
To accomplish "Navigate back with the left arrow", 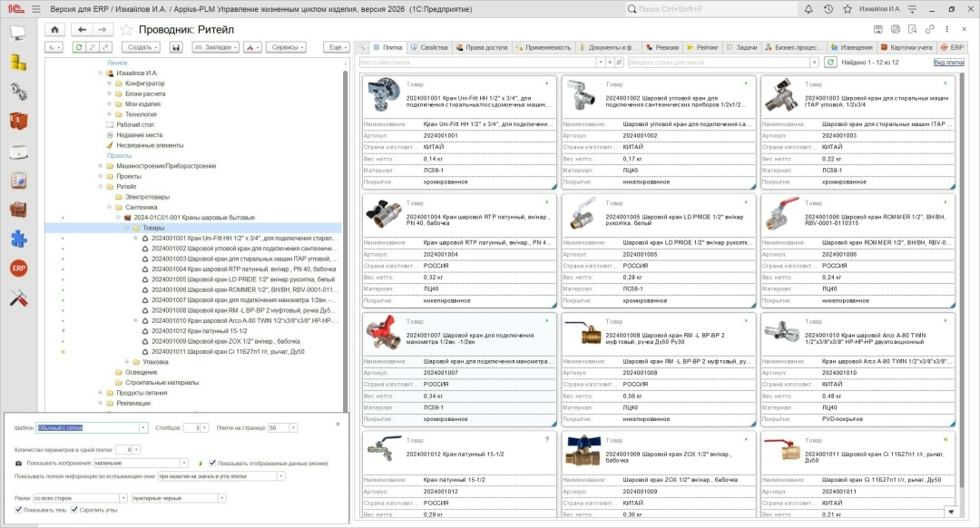I will pos(82,29).
